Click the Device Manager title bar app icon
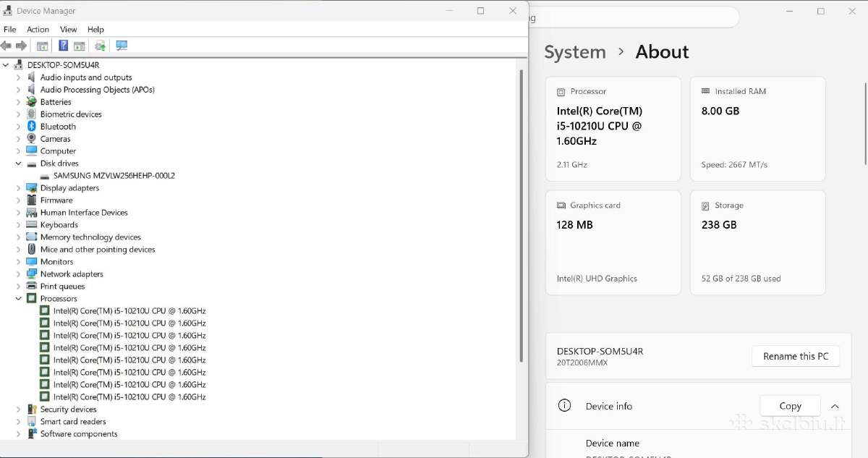The width and height of the screenshot is (868, 458). point(8,11)
